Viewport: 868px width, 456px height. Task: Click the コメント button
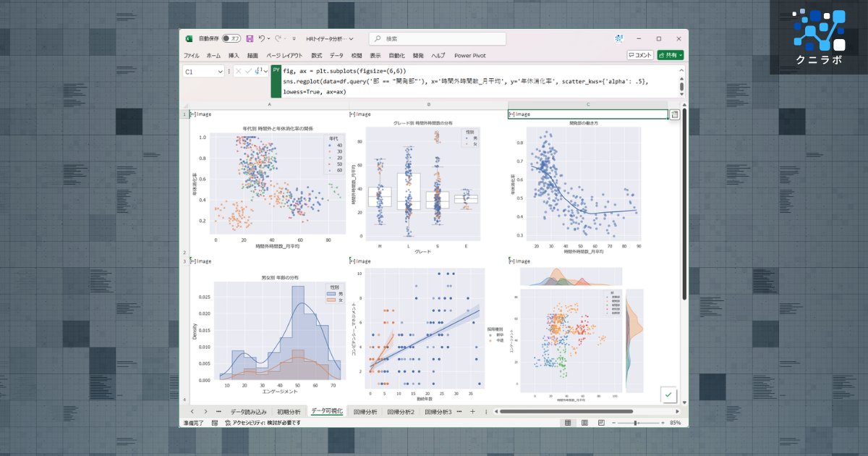coord(640,55)
